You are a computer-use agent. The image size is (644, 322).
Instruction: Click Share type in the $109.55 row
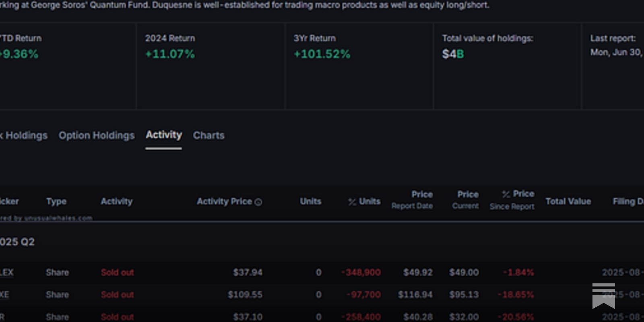pyautogui.click(x=57, y=295)
